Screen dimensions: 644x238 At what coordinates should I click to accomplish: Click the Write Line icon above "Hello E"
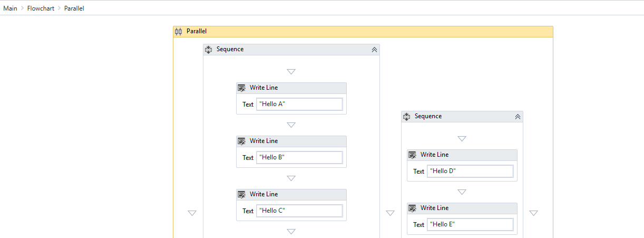[x=413, y=208]
